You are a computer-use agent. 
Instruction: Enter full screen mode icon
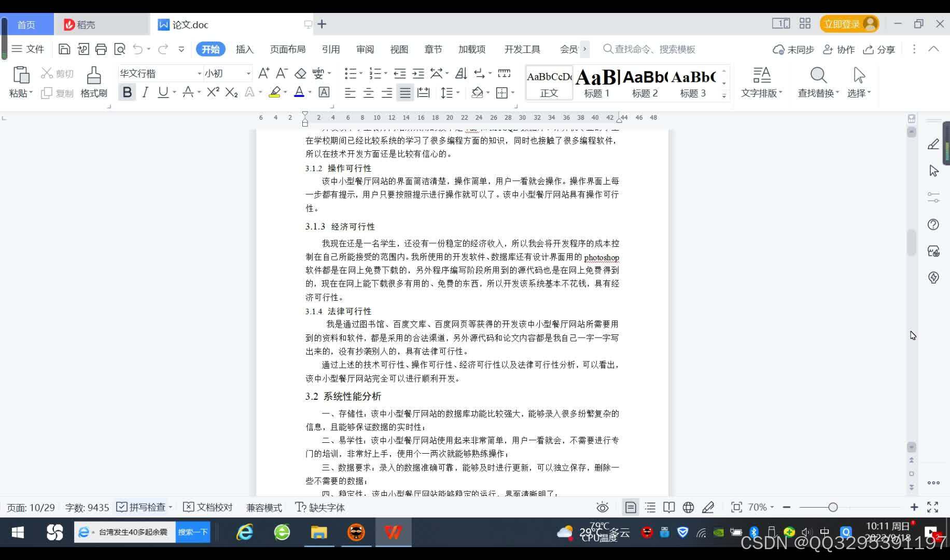pos(933,508)
